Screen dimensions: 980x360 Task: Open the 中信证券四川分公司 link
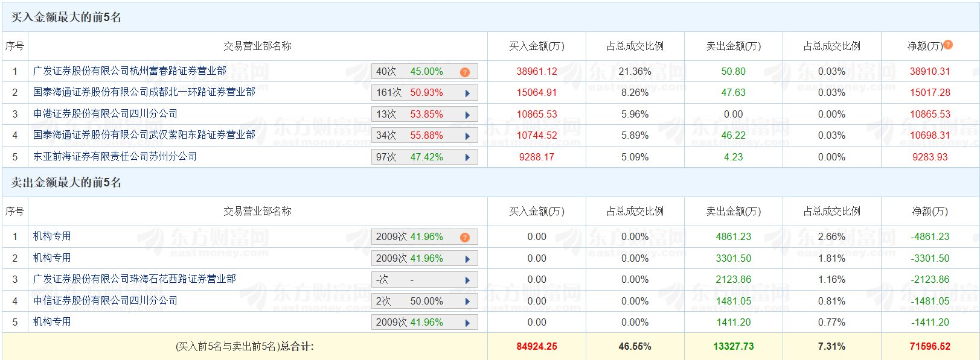(x=105, y=301)
